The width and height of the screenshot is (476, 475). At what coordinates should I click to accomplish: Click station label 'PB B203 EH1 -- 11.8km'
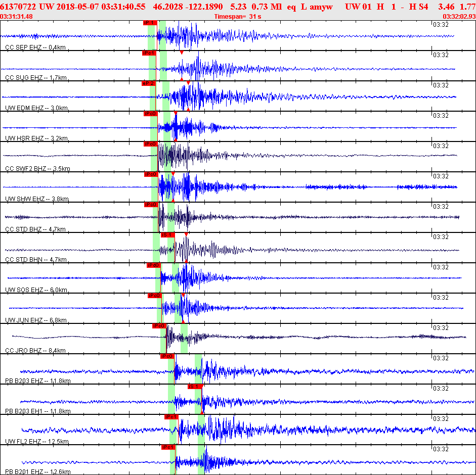38,411
